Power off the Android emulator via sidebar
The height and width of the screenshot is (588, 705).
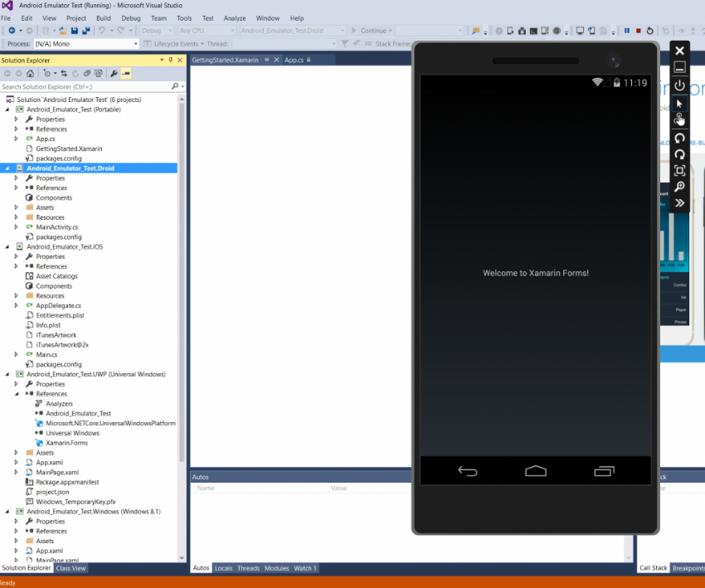click(x=679, y=85)
